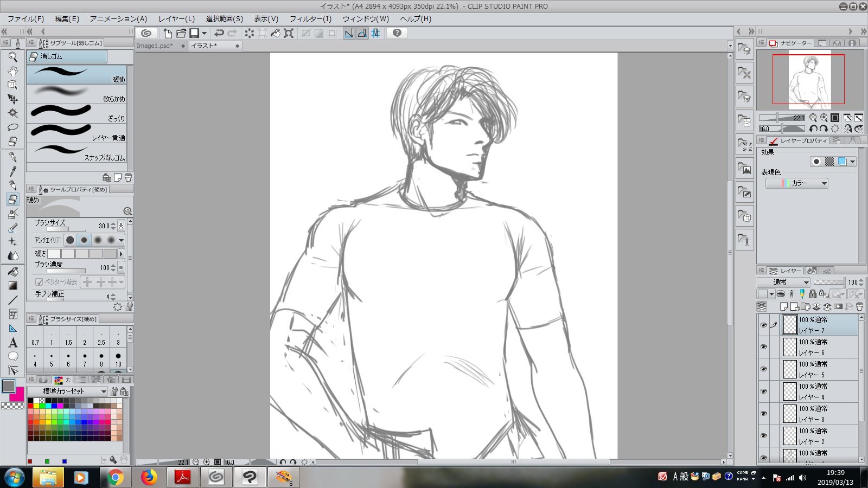Select the 軟らかめ eraser sub tool
Viewport: 868px width, 488px height.
[76, 94]
